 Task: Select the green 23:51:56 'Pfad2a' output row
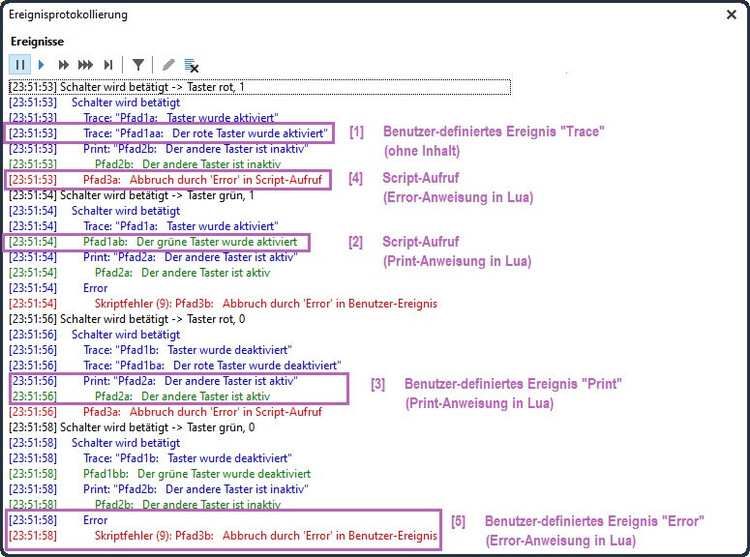(139, 396)
